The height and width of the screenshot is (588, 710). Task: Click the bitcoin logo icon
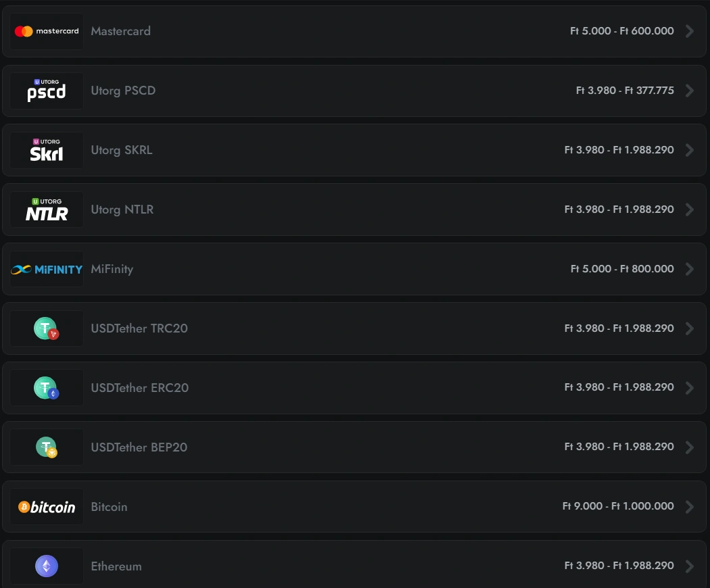tap(47, 507)
